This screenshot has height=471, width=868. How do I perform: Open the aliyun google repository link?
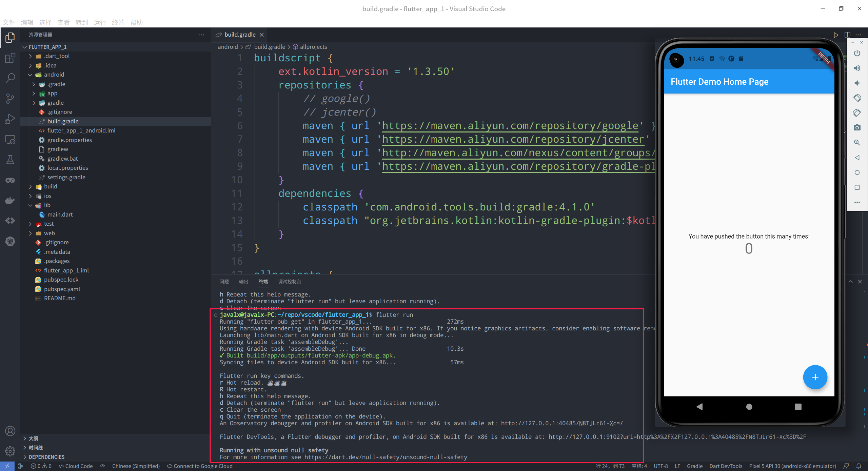pyautogui.click(x=510, y=126)
